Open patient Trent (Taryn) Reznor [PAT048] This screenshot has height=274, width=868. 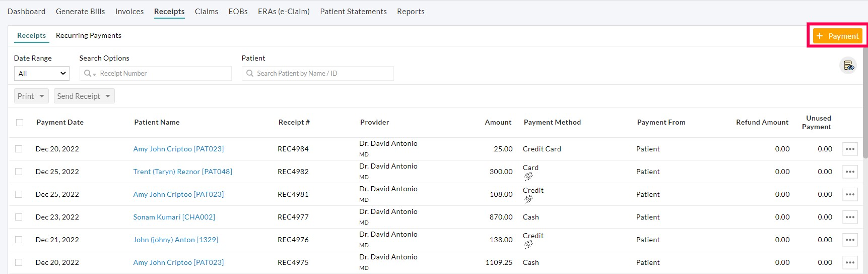182,172
